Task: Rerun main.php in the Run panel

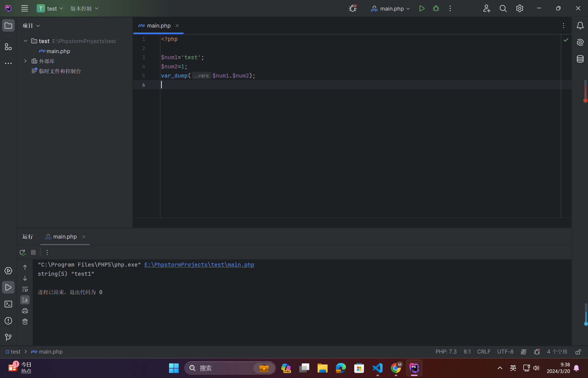Action: coord(22,252)
